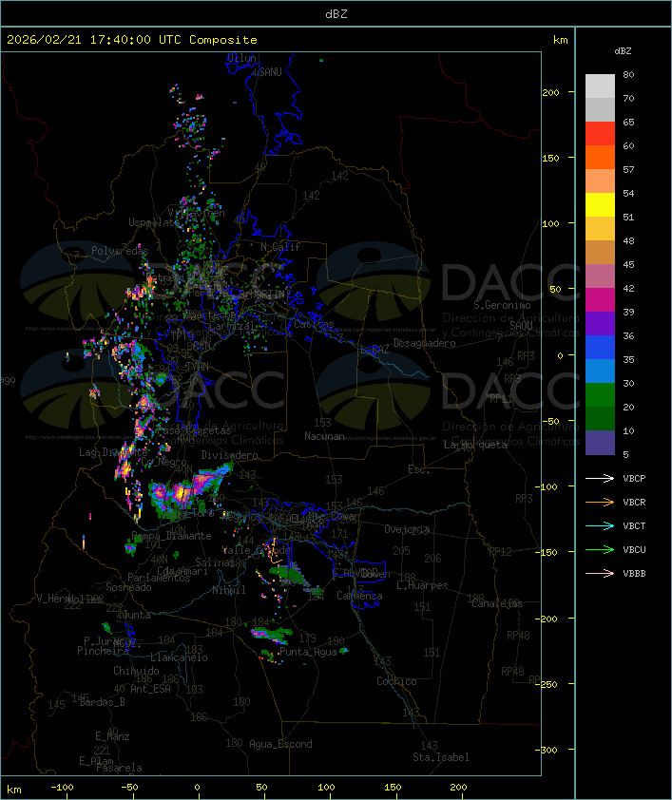Viewport: 672px width, 800px height.
Task: Click the cyan VBCT arrow icon
Action: point(600,526)
